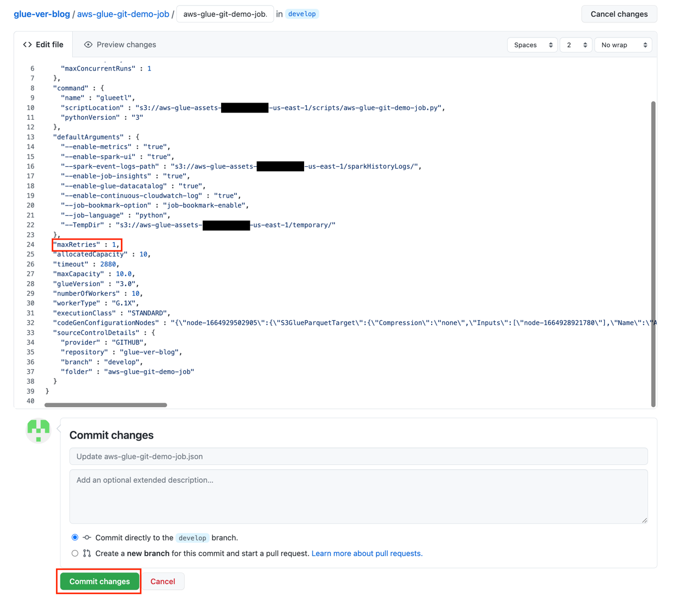Click the "branch" : "develop" line

pyautogui.click(x=102, y=362)
